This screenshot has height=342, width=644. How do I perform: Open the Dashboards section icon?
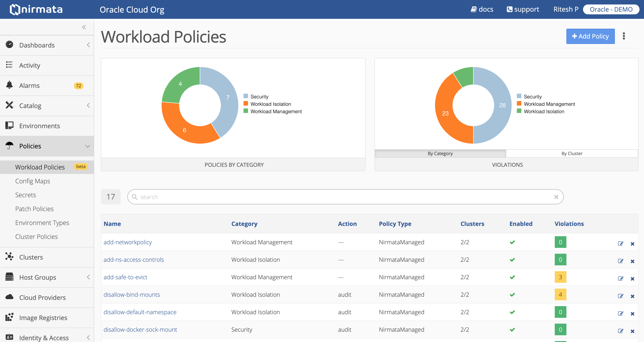coord(9,45)
